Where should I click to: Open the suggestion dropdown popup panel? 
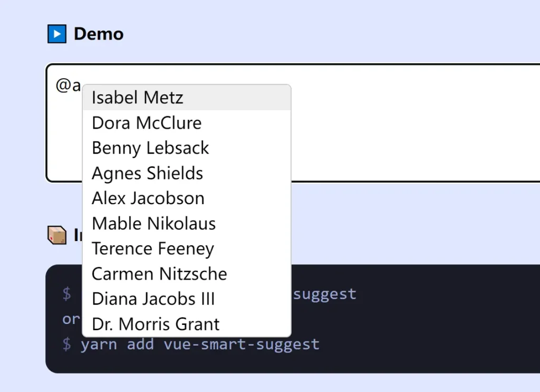coord(186,211)
